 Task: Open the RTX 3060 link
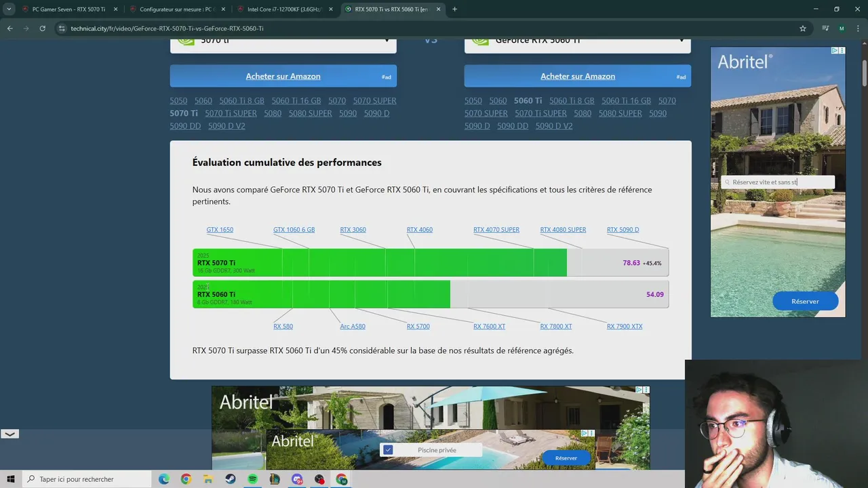coord(353,230)
